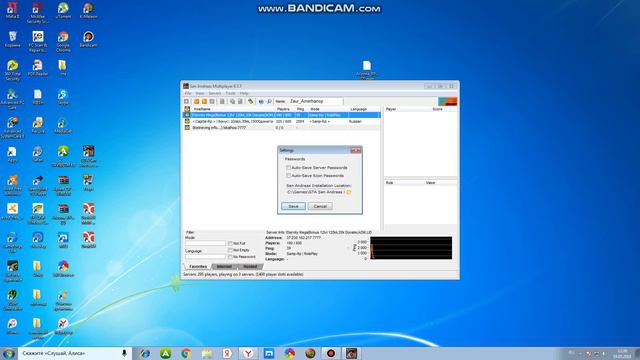Close the Settings dialog with X

356,150
